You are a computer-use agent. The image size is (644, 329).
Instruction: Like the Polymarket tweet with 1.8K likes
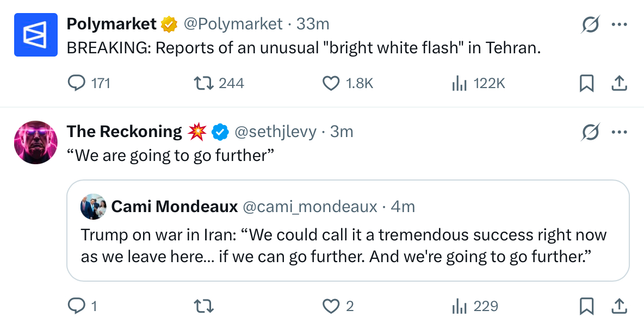click(331, 83)
